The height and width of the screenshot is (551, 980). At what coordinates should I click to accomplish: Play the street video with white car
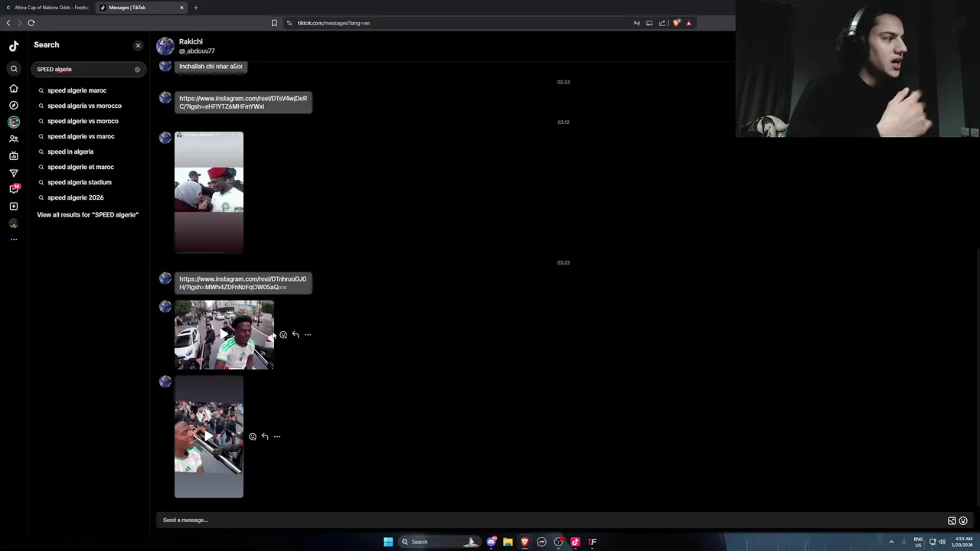click(x=224, y=334)
